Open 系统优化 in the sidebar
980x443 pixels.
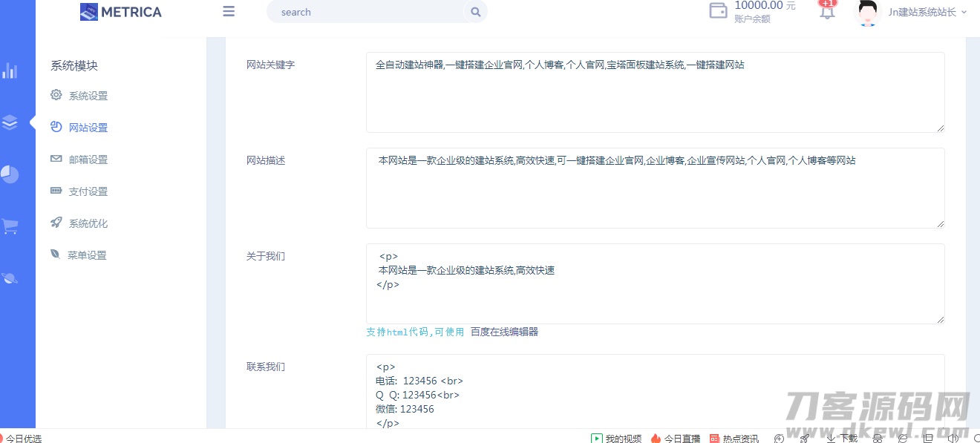(x=88, y=223)
